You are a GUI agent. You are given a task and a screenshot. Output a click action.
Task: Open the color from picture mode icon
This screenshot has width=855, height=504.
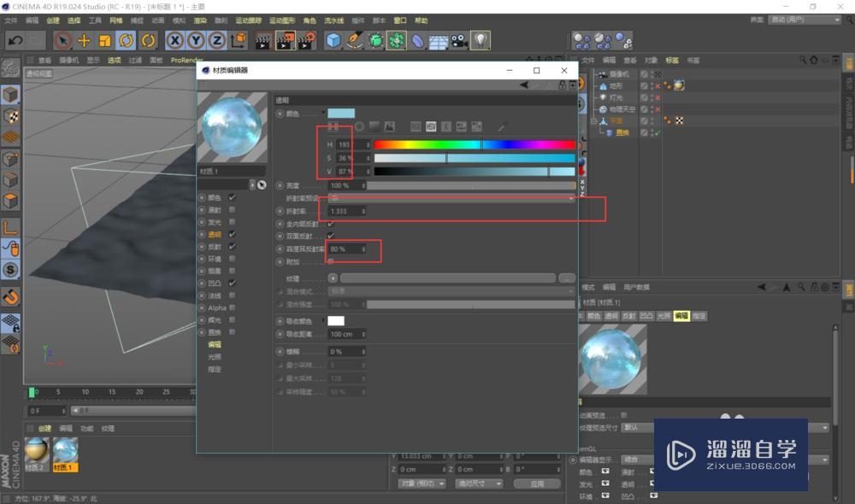[x=389, y=126]
